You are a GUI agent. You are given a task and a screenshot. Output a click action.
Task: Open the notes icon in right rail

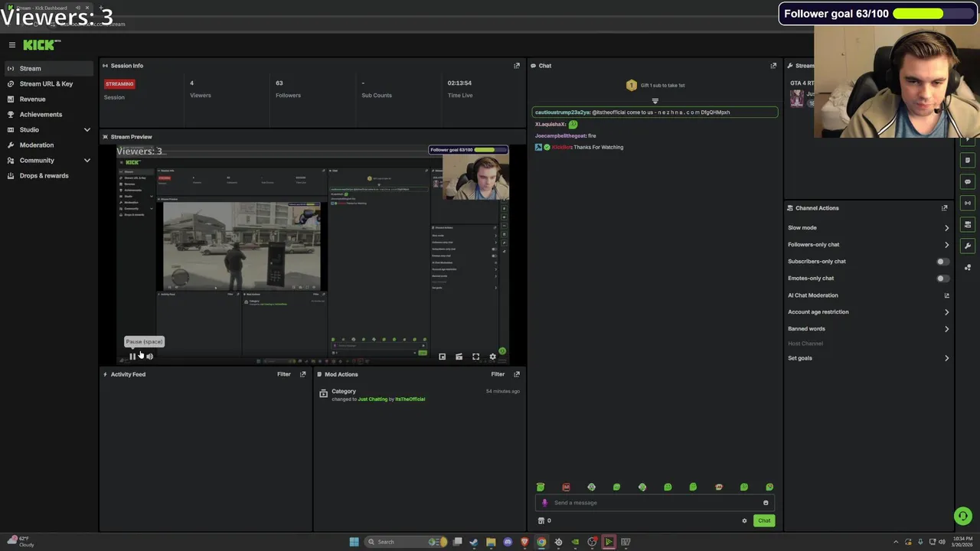click(968, 161)
